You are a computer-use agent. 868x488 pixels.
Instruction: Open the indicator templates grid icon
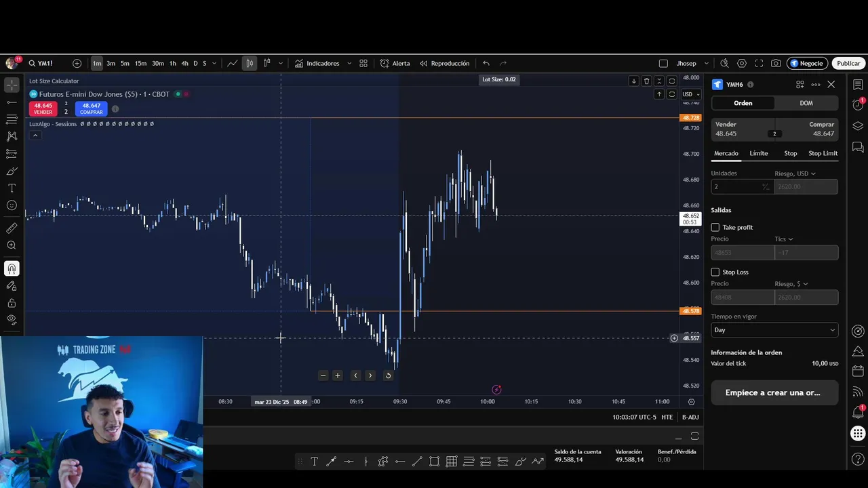click(363, 63)
